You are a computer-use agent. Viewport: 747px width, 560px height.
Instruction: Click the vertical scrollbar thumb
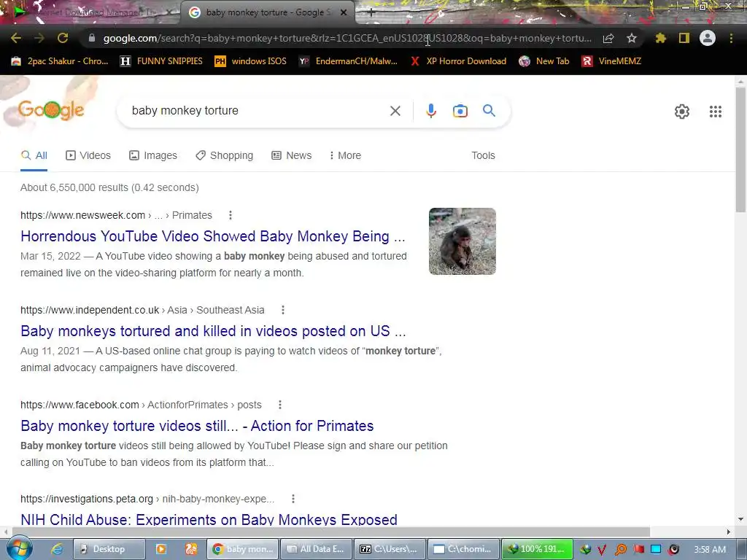point(741,149)
